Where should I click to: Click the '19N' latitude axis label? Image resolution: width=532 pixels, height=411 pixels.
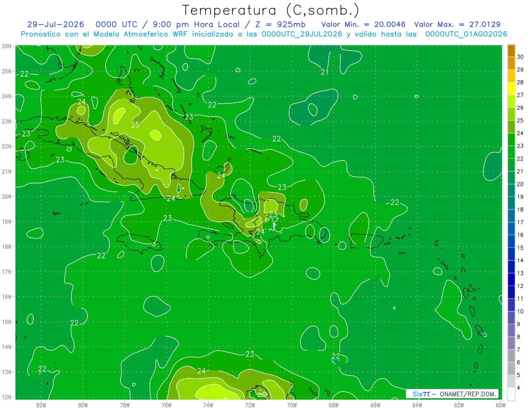[7, 222]
